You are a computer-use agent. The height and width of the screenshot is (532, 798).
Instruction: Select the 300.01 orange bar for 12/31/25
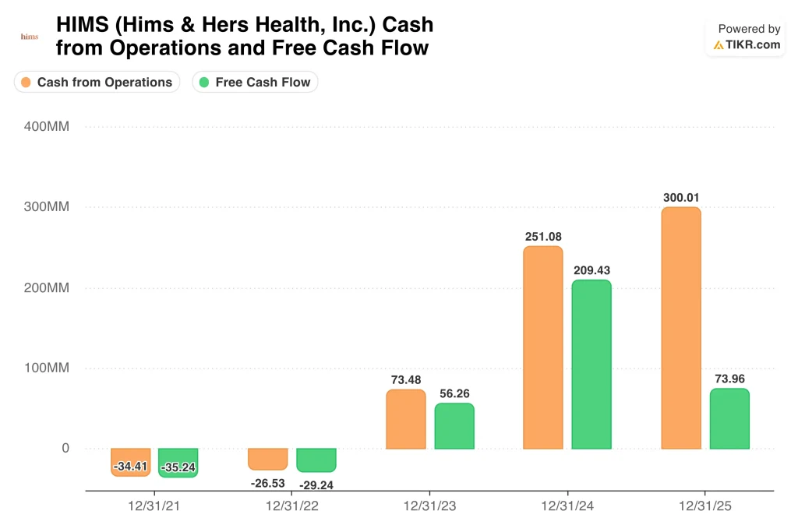[x=681, y=328]
